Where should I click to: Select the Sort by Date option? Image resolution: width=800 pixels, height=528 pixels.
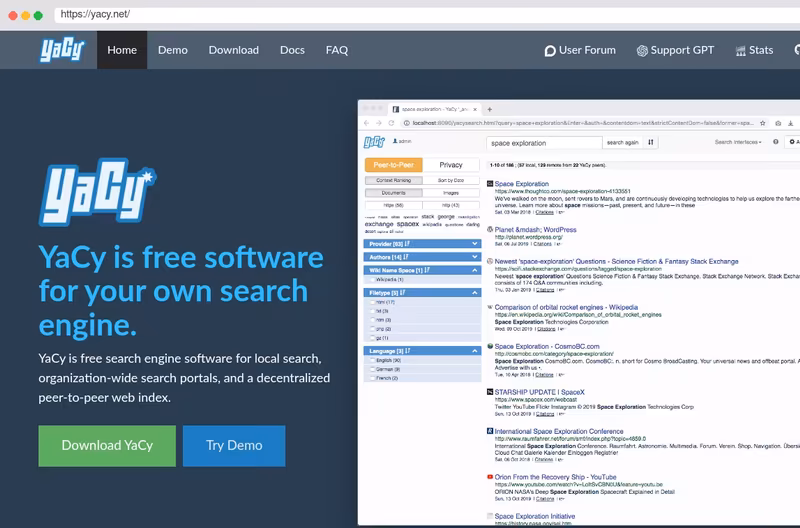[451, 180]
